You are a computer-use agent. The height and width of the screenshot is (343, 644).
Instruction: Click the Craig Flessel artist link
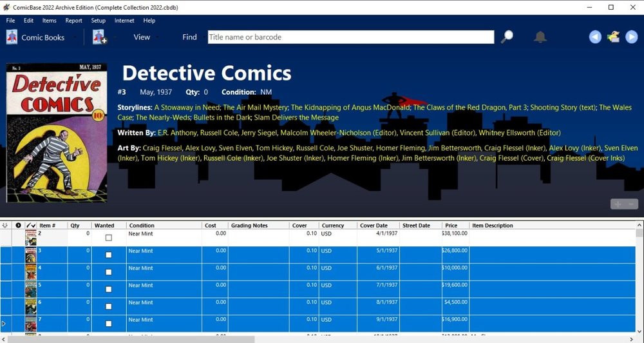pos(161,148)
